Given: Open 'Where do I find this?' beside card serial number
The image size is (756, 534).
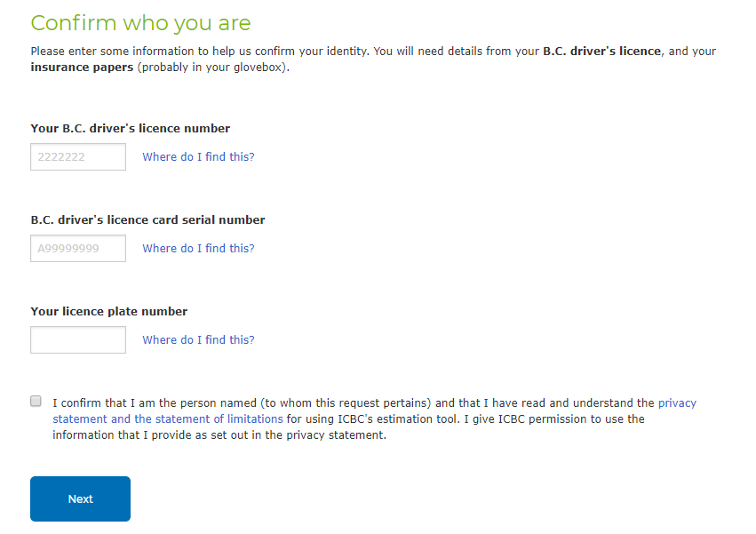Looking at the screenshot, I should pos(198,249).
